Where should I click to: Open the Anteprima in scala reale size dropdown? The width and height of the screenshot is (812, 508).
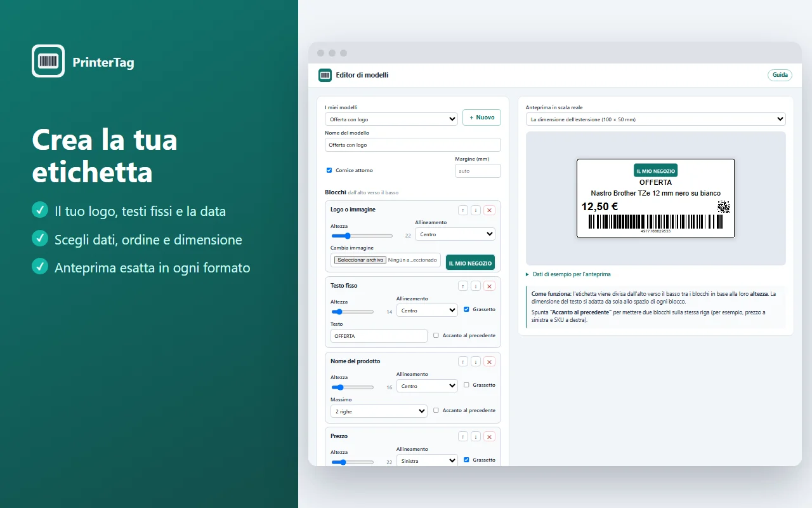[x=656, y=119]
